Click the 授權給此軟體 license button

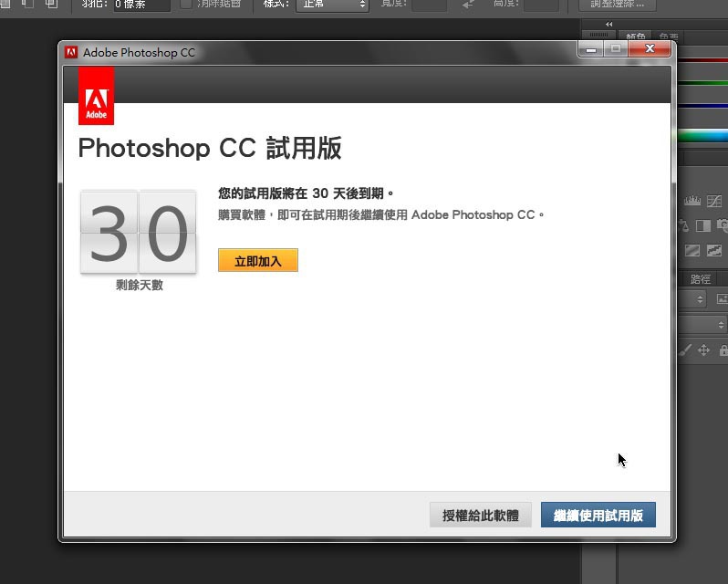coord(481,515)
